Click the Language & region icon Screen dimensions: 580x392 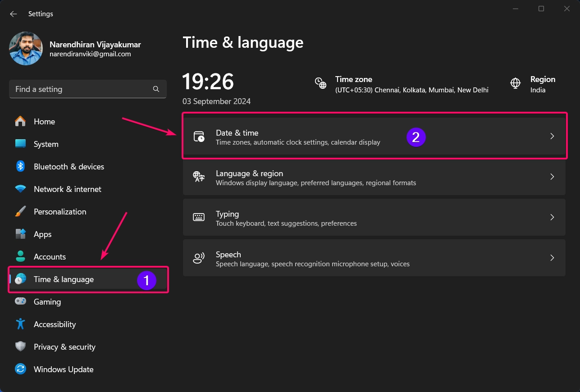[x=199, y=177]
